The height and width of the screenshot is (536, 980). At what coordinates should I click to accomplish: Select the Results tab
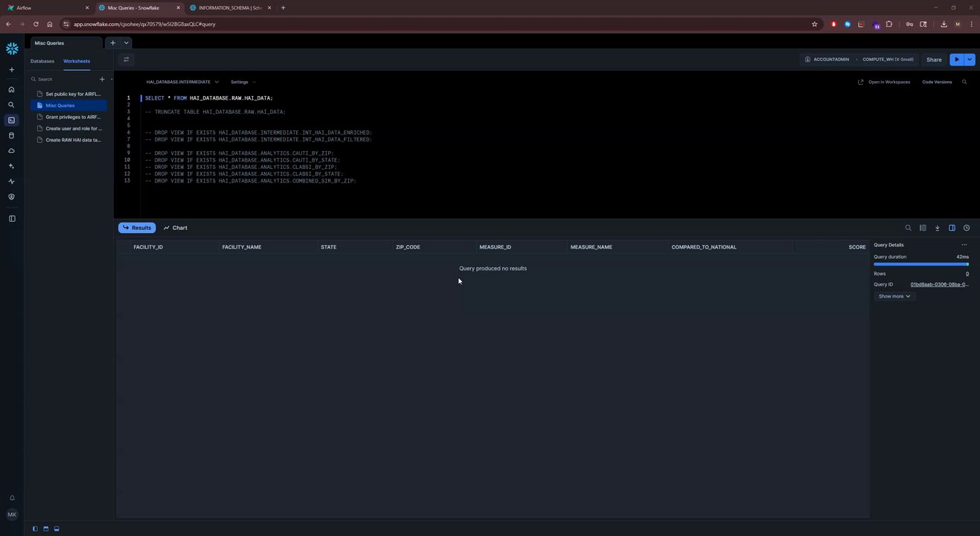point(137,228)
